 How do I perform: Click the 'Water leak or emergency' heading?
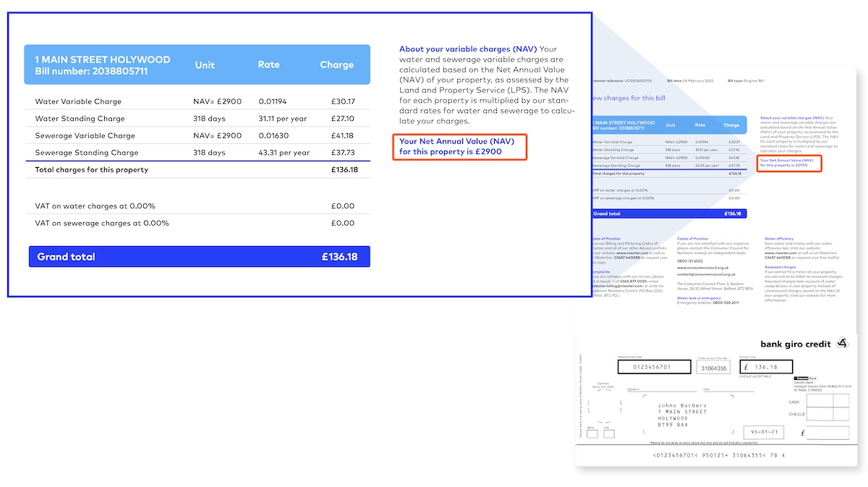(699, 297)
